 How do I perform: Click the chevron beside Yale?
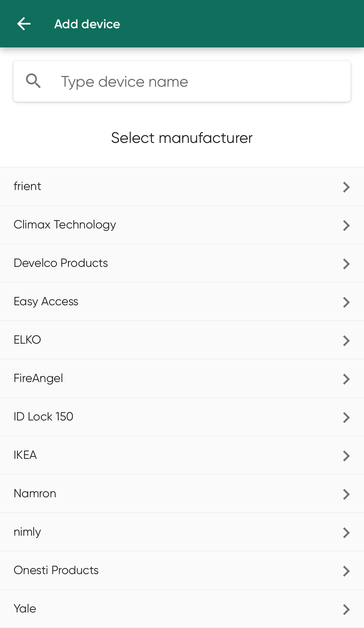[346, 609]
